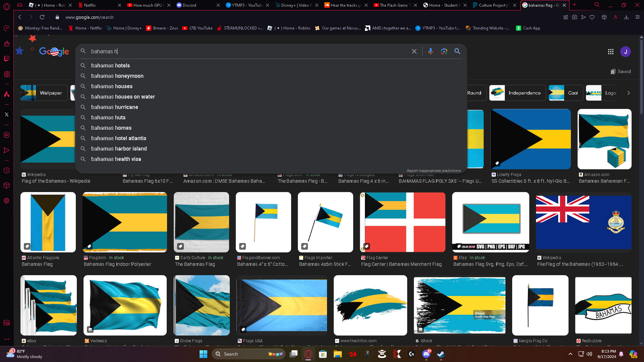This screenshot has height=362, width=644.
Task: Expand sidebar three-dots more menu
Action: click(6, 339)
